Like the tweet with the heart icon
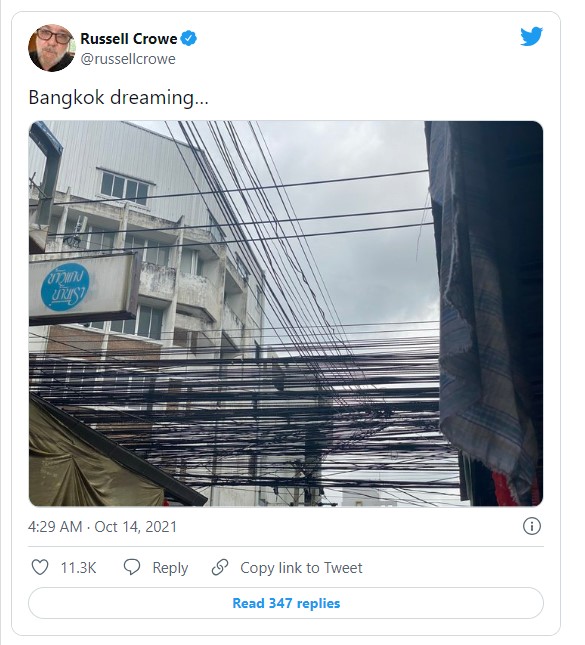This screenshot has height=645, width=585. point(40,567)
